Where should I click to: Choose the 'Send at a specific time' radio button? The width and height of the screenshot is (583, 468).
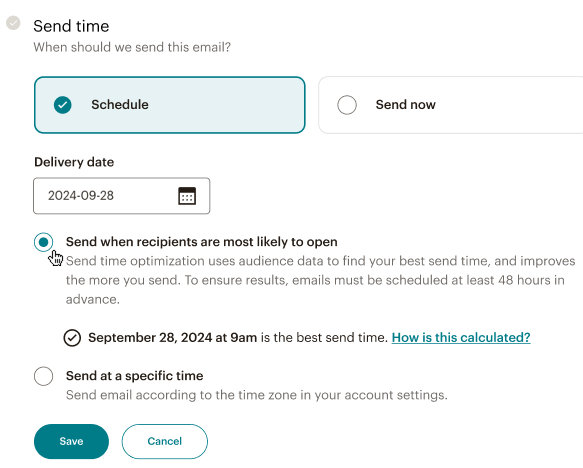44,376
